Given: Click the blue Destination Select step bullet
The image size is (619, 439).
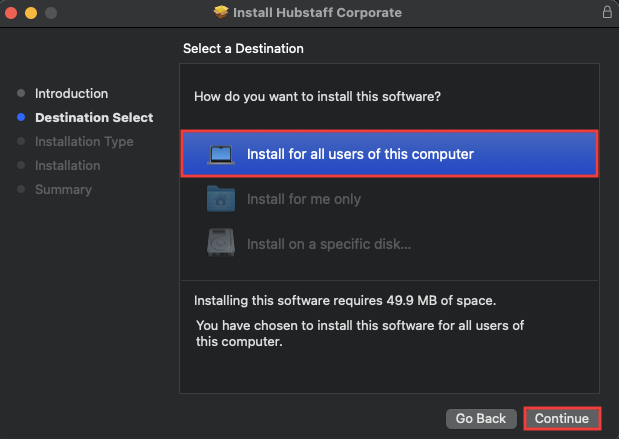Looking at the screenshot, I should coord(21,117).
